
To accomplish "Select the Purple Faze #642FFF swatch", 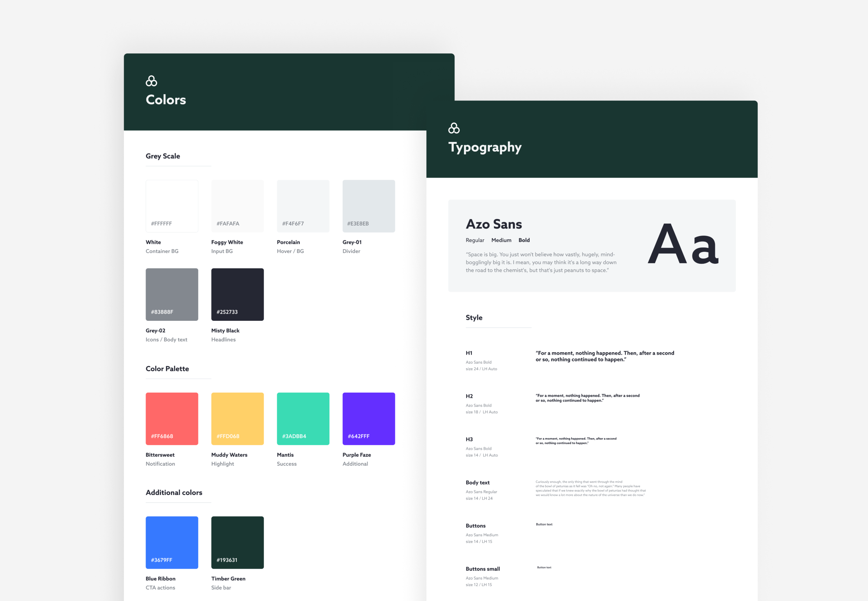I will pos(369,418).
